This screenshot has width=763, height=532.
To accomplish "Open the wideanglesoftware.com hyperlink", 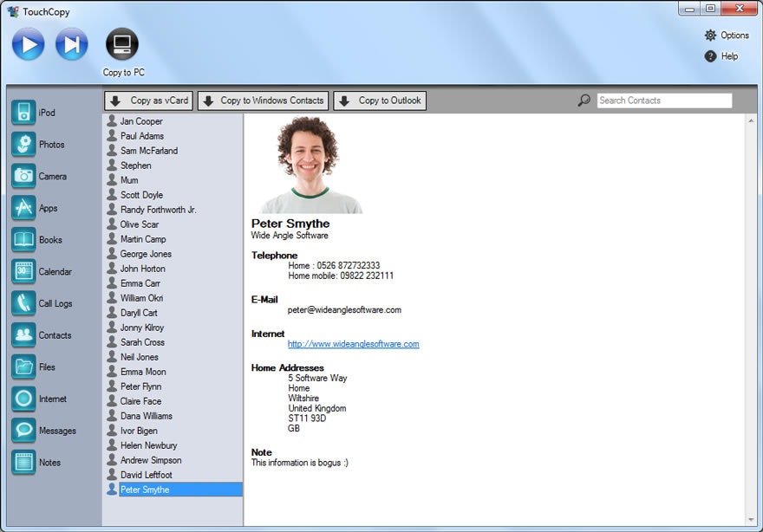I will [x=353, y=344].
